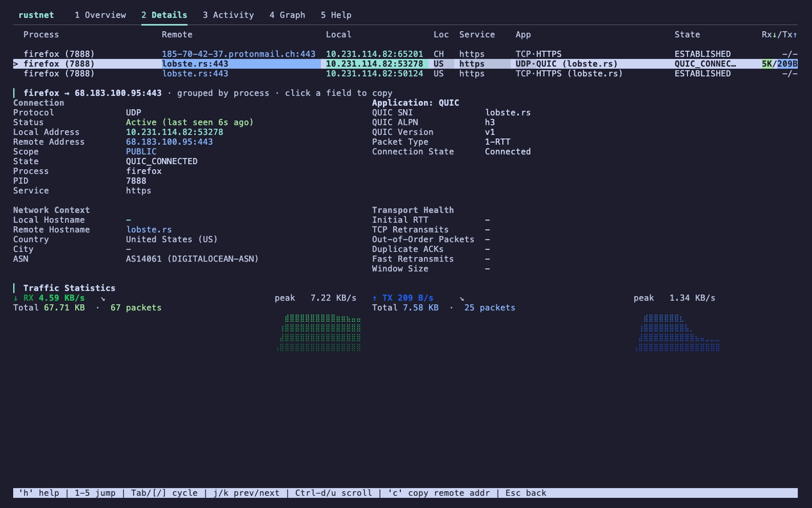Copy the State value QUIC_CONNECTED
The width and height of the screenshot is (812, 508).
(x=162, y=162)
